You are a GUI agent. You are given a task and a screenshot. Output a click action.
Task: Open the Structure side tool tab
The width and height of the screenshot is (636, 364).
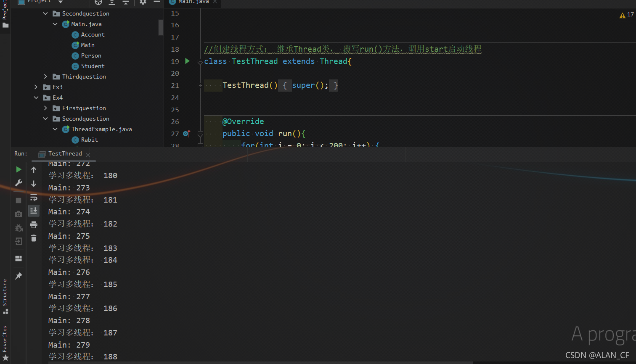pyautogui.click(x=5, y=296)
